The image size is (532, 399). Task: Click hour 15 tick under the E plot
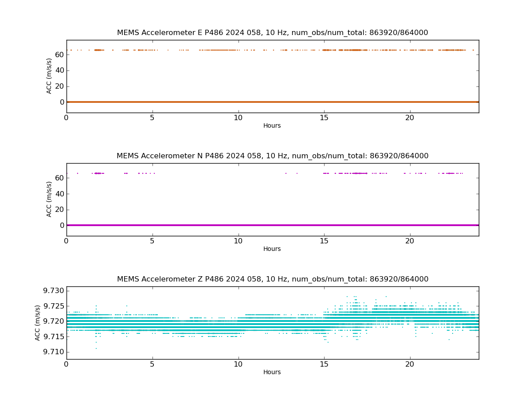pyautogui.click(x=324, y=118)
